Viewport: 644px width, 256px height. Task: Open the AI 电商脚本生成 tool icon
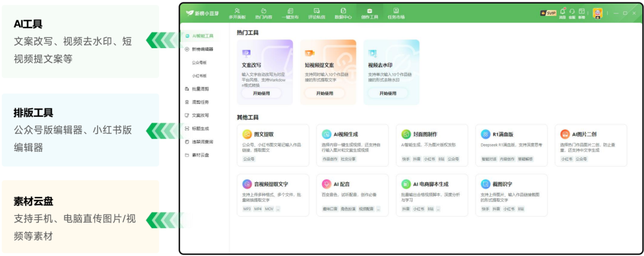pos(406,184)
